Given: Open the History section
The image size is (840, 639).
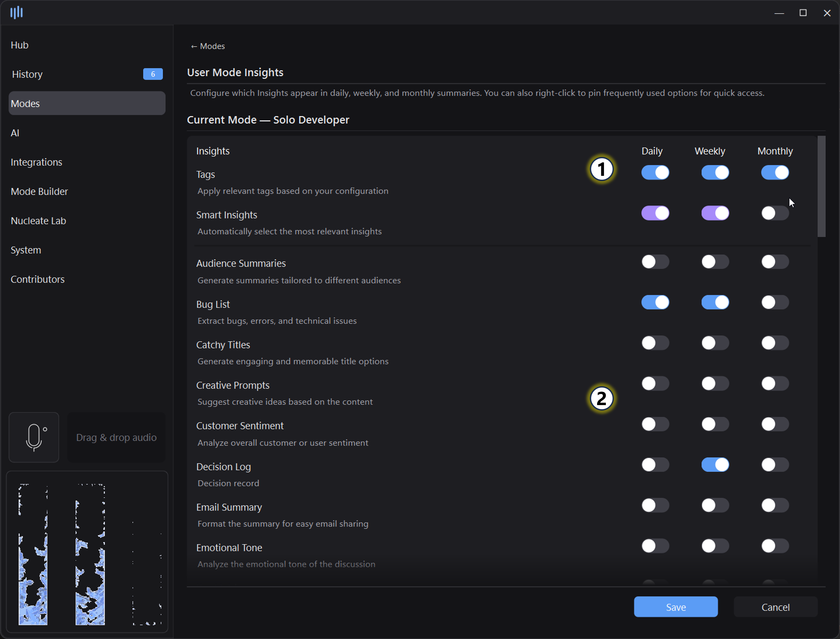Looking at the screenshot, I should pos(87,74).
